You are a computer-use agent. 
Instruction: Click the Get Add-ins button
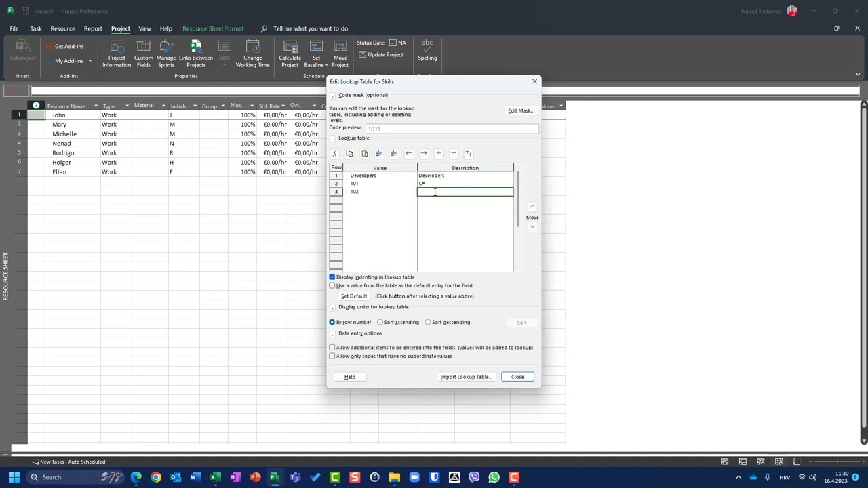pos(64,46)
